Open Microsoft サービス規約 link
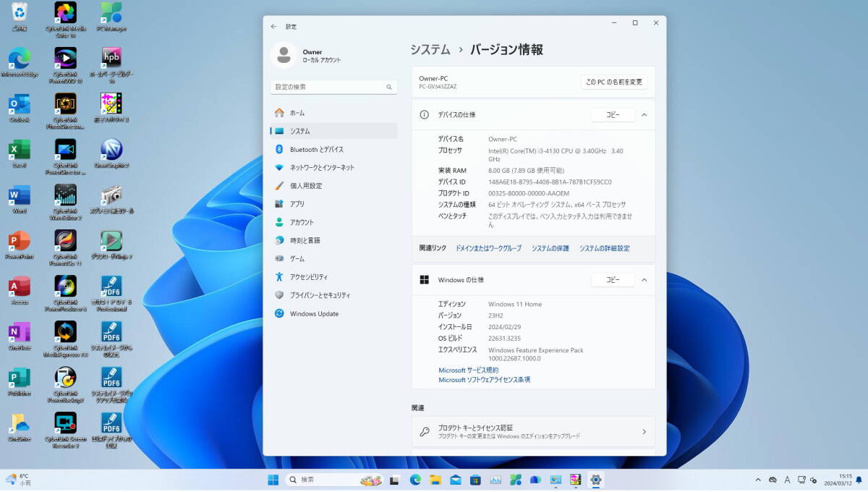Image resolution: width=868 pixels, height=492 pixels. click(469, 370)
